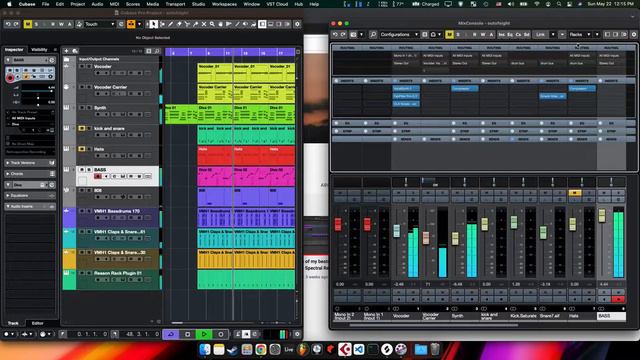Toggle yellow Mute M in MixConsole toolbar
Screen dimensions: 640x360
(x=449, y=35)
